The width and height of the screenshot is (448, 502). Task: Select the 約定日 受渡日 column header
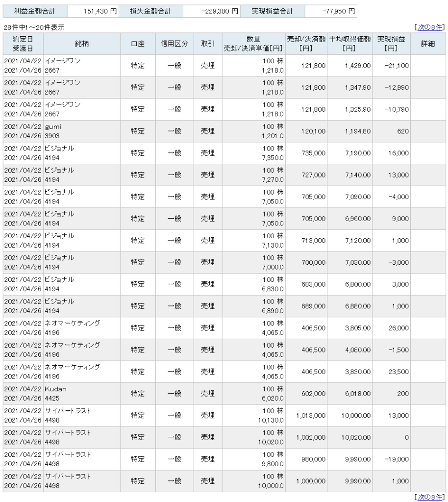point(23,44)
